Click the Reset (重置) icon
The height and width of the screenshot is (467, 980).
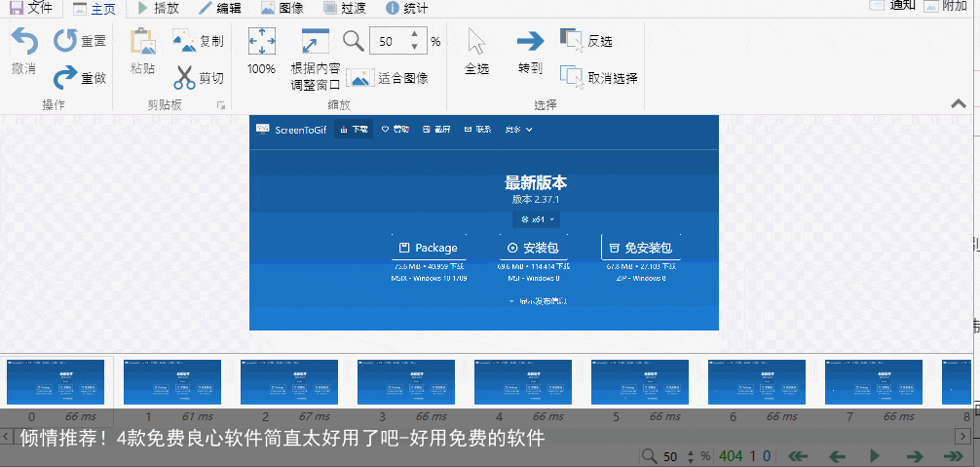coord(66,41)
